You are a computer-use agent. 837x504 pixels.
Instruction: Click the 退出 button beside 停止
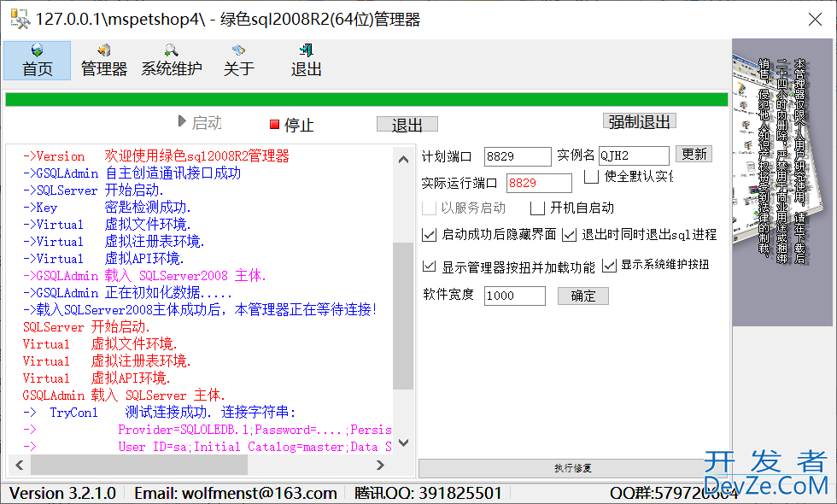pyautogui.click(x=407, y=125)
